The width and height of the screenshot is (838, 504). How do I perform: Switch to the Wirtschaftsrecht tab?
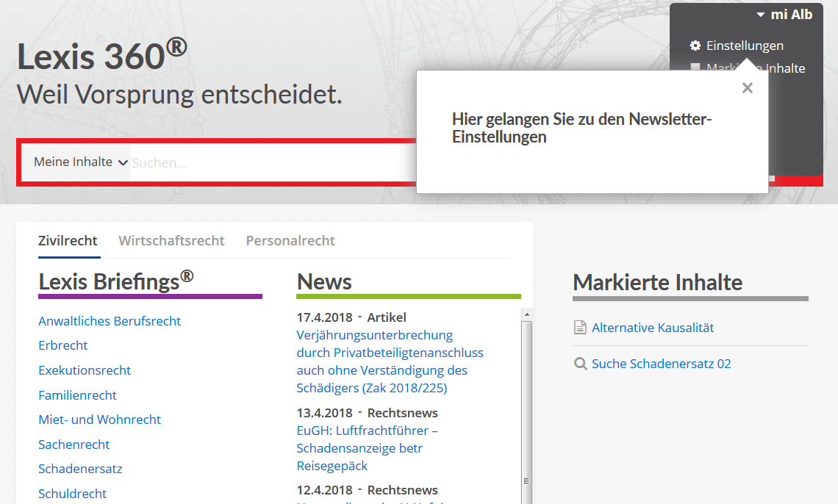click(171, 241)
